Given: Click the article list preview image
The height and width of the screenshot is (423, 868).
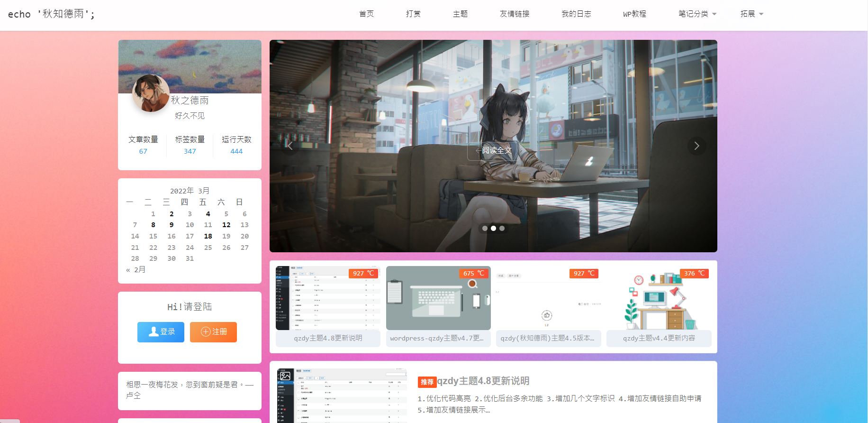Looking at the screenshot, I should (342, 395).
